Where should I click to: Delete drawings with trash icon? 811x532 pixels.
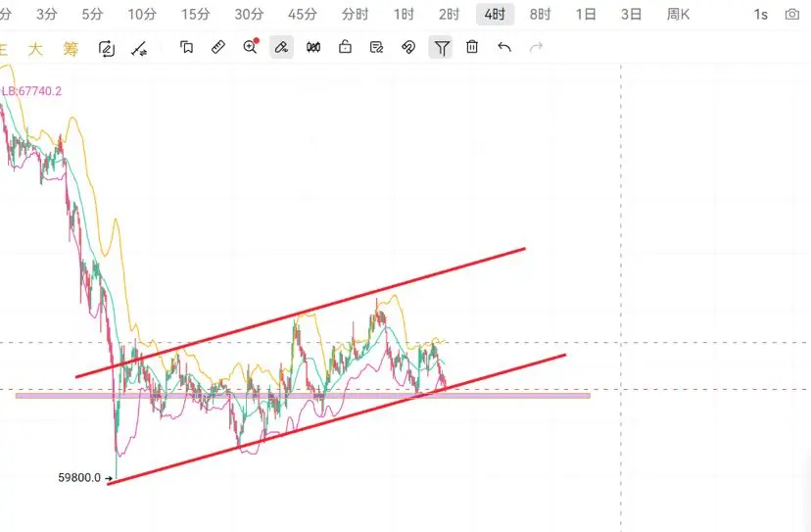click(x=472, y=47)
